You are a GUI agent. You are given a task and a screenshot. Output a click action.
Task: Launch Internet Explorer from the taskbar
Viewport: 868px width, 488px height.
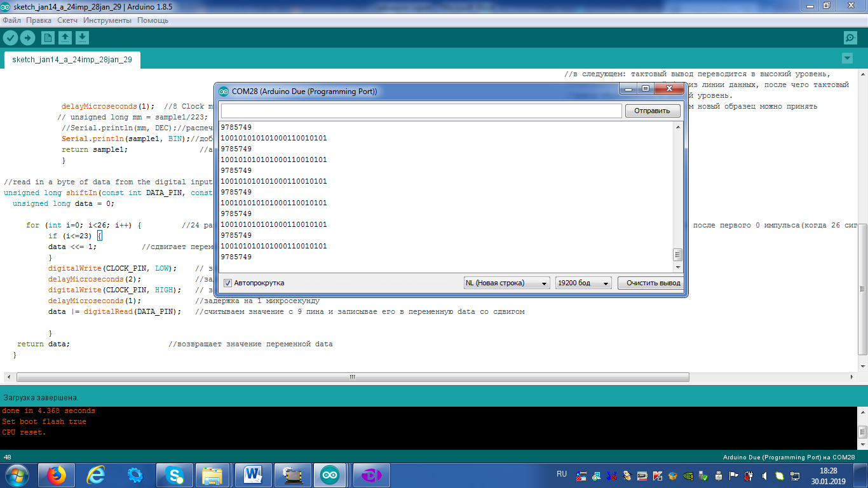pyautogui.click(x=95, y=475)
